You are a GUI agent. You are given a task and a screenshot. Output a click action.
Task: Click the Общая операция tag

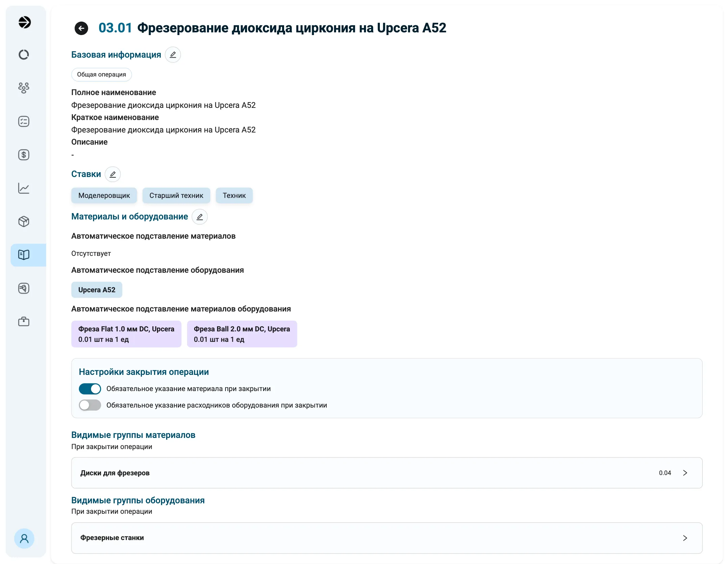tap(101, 75)
